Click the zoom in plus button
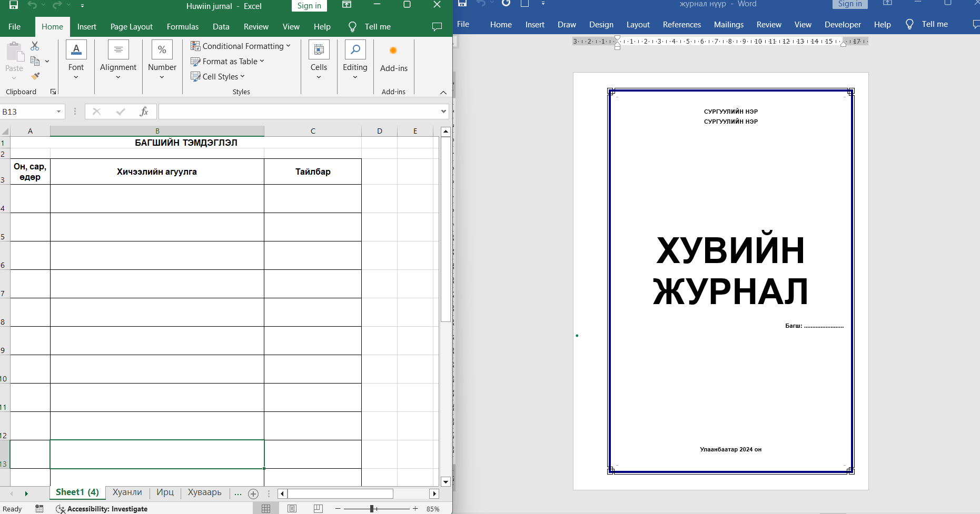The image size is (980, 514). [x=415, y=508]
